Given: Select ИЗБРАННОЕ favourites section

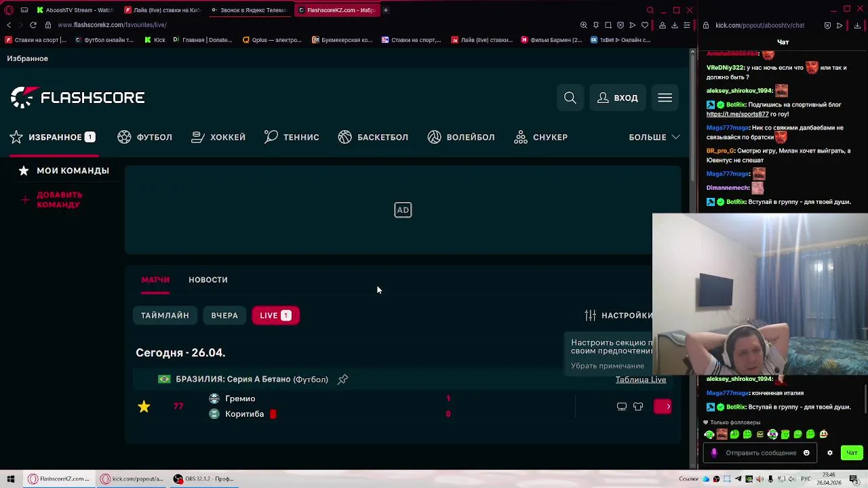Looking at the screenshot, I should tap(52, 137).
